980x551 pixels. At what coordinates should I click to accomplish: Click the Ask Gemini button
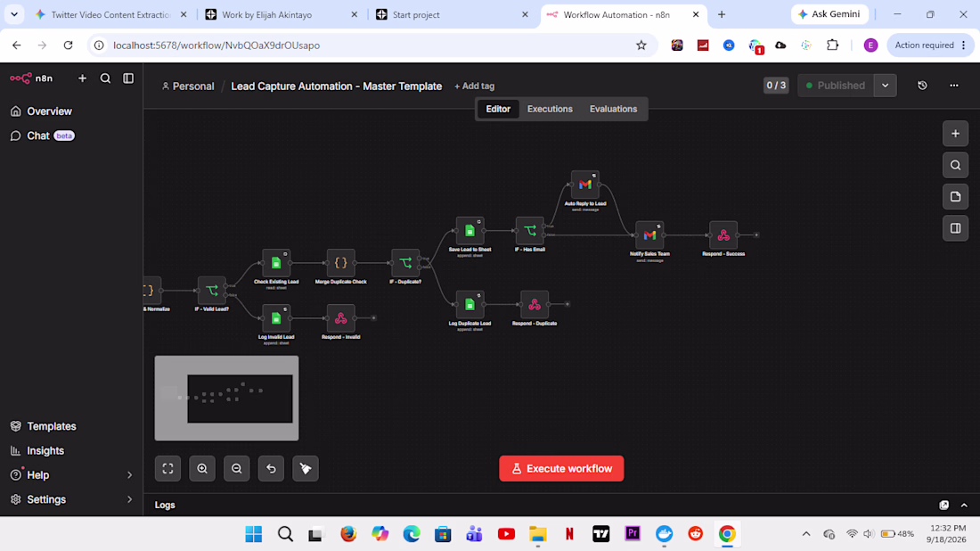click(x=829, y=13)
